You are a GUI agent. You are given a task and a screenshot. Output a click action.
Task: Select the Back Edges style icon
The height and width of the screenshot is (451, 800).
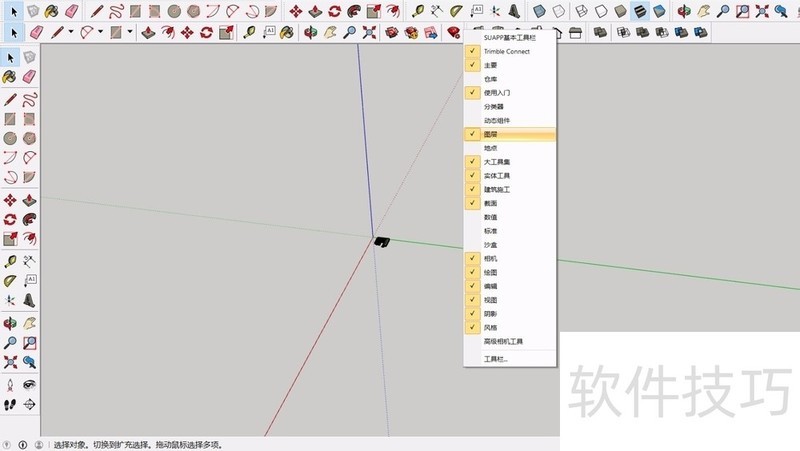[x=559, y=11]
